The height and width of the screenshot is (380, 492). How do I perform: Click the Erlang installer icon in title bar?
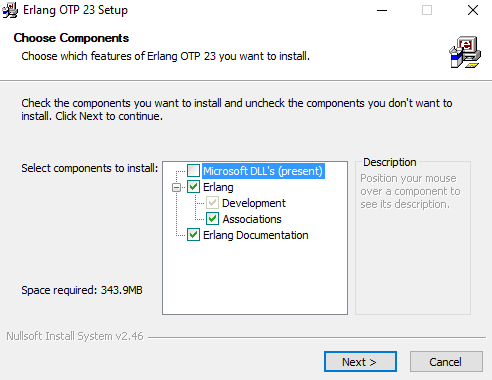point(10,10)
